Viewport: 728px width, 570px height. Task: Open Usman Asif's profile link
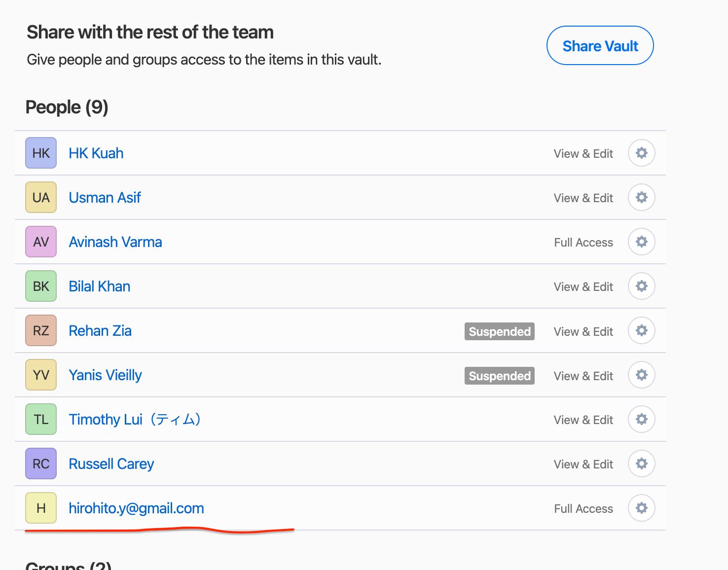105,198
